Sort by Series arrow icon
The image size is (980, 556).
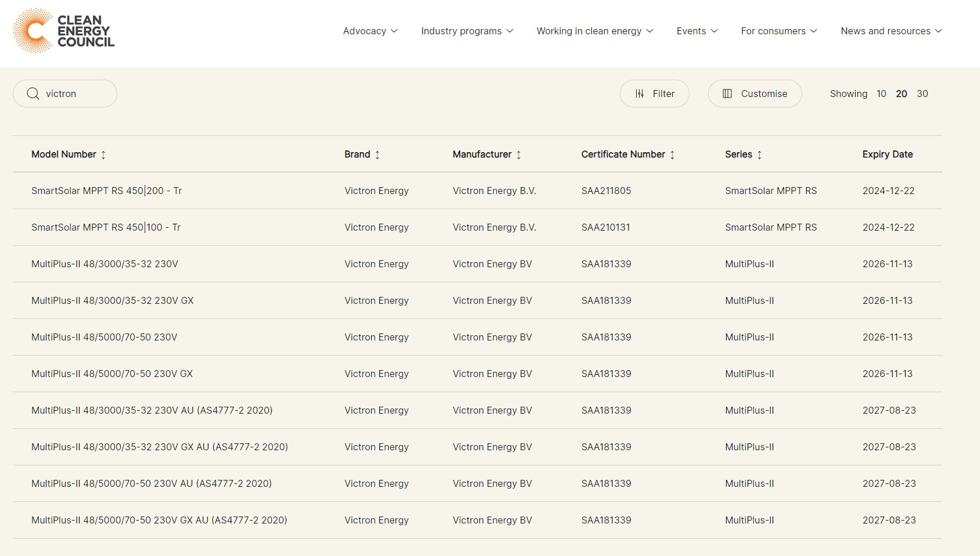(x=759, y=155)
